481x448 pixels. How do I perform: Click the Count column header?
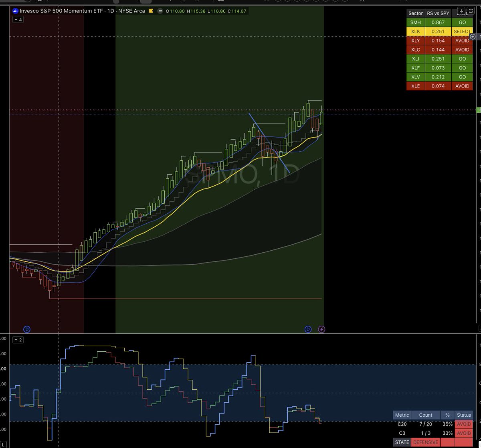pos(426,415)
